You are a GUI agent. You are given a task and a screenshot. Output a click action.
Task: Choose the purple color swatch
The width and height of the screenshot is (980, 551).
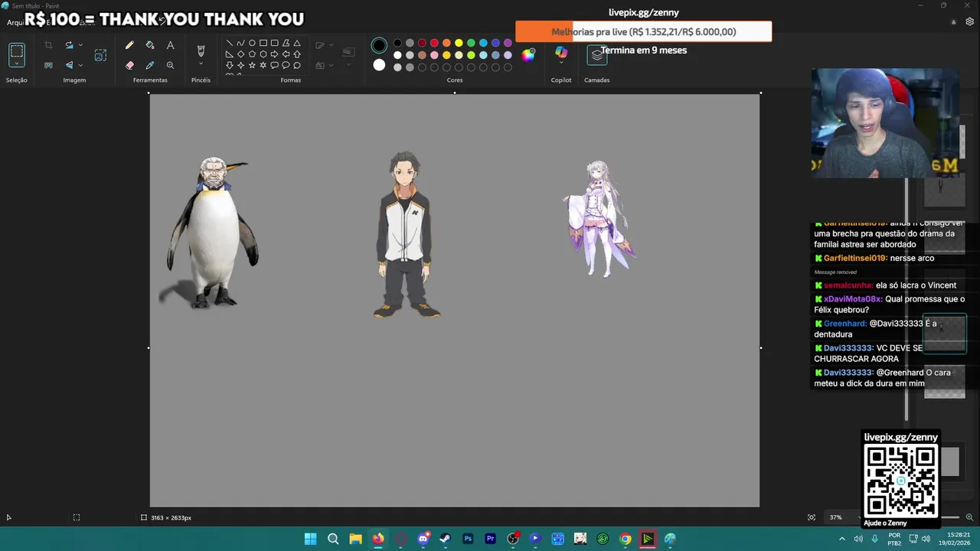(x=508, y=43)
